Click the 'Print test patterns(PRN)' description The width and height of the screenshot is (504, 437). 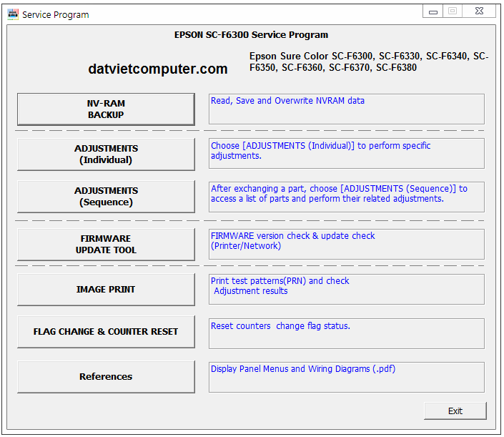(x=280, y=285)
